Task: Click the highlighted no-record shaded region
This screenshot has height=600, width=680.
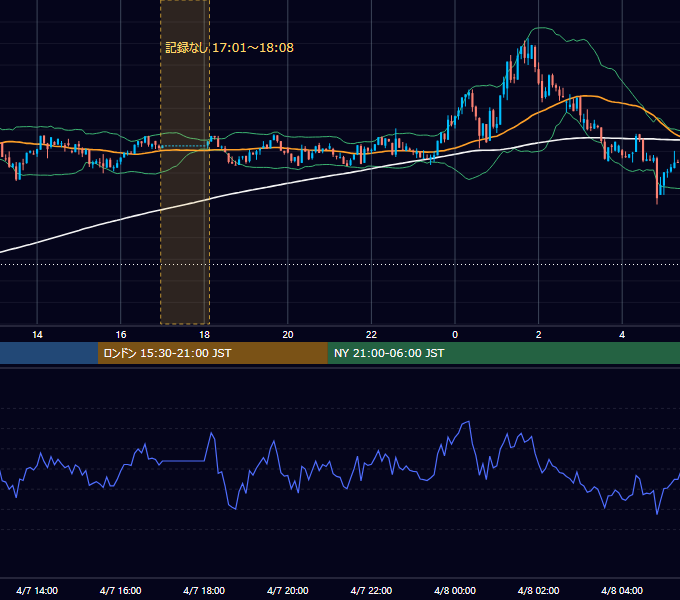Action: [x=185, y=162]
